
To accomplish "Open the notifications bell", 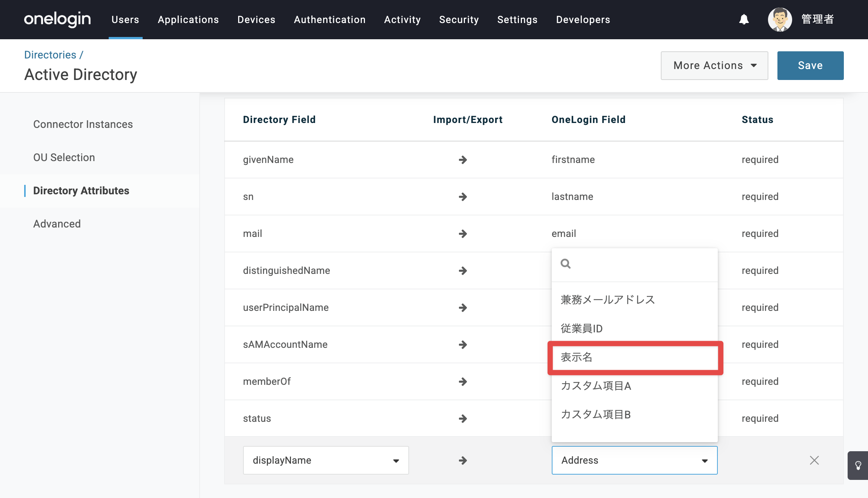I will tap(744, 19).
